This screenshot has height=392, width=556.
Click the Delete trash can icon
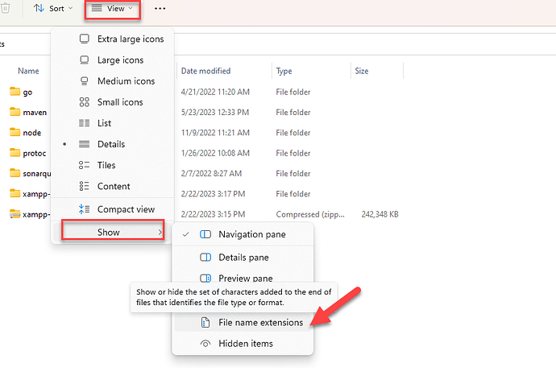click(6, 9)
